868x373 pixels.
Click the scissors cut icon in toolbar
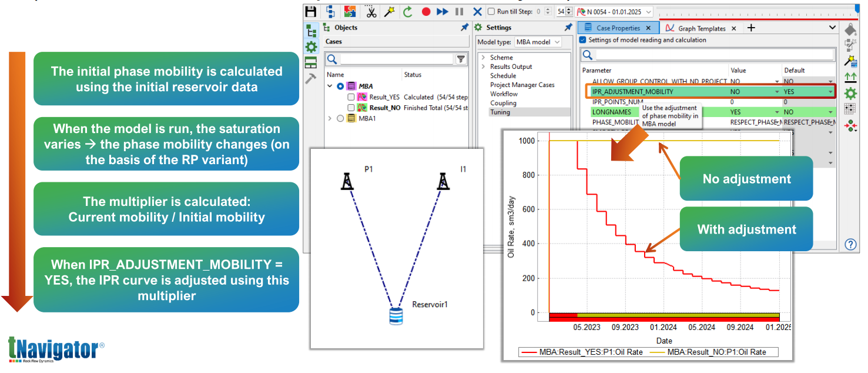tap(371, 11)
